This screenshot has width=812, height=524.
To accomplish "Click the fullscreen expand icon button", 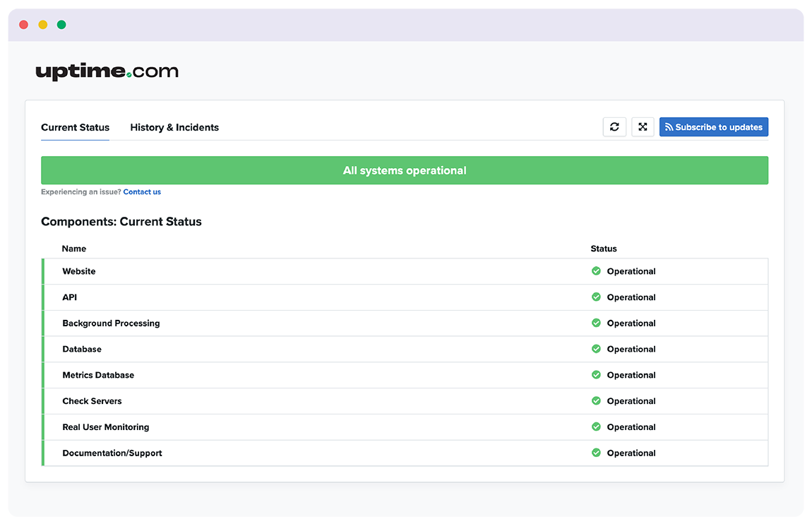I will [643, 127].
